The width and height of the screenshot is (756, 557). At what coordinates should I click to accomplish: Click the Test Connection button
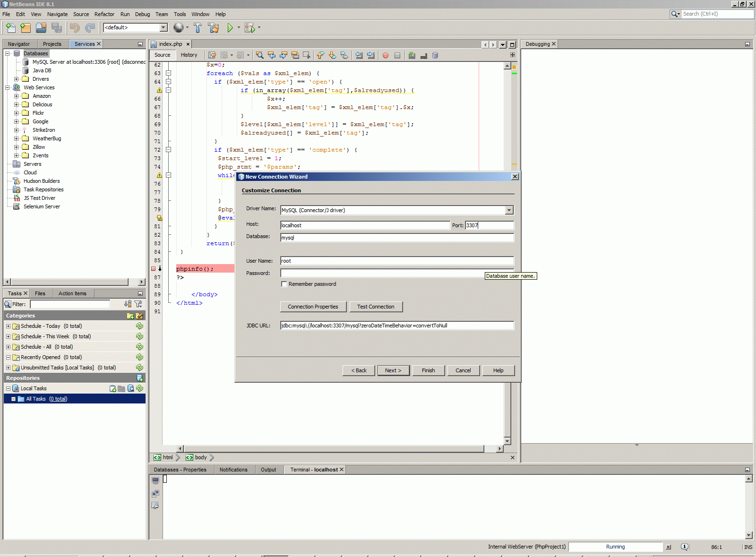click(376, 307)
